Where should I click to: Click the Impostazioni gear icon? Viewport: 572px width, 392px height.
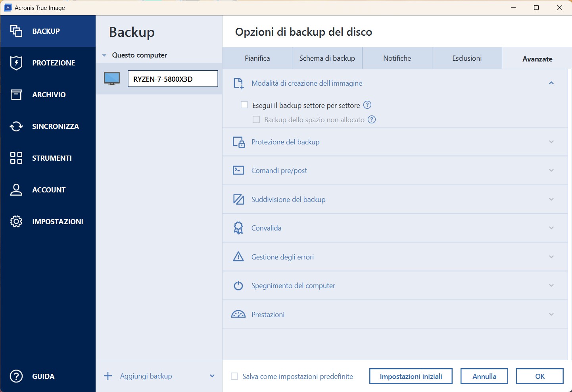pos(16,221)
